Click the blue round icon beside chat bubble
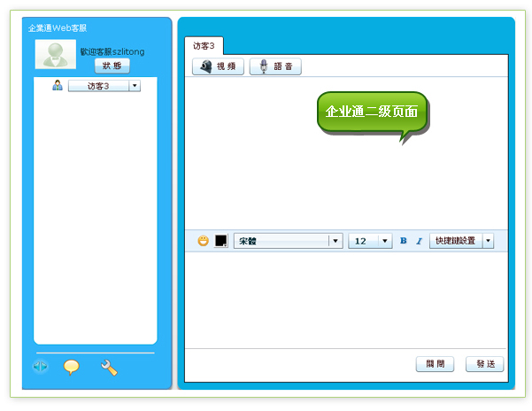The height and width of the screenshot is (411, 532). pyautogui.click(x=40, y=367)
